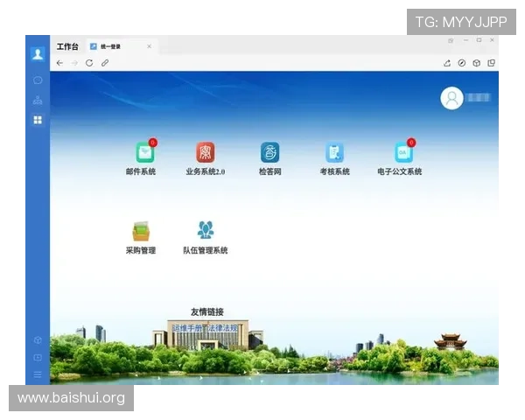Click the 队伍管理系统 label text
Viewport: 525px width, 420px height.
206,250
